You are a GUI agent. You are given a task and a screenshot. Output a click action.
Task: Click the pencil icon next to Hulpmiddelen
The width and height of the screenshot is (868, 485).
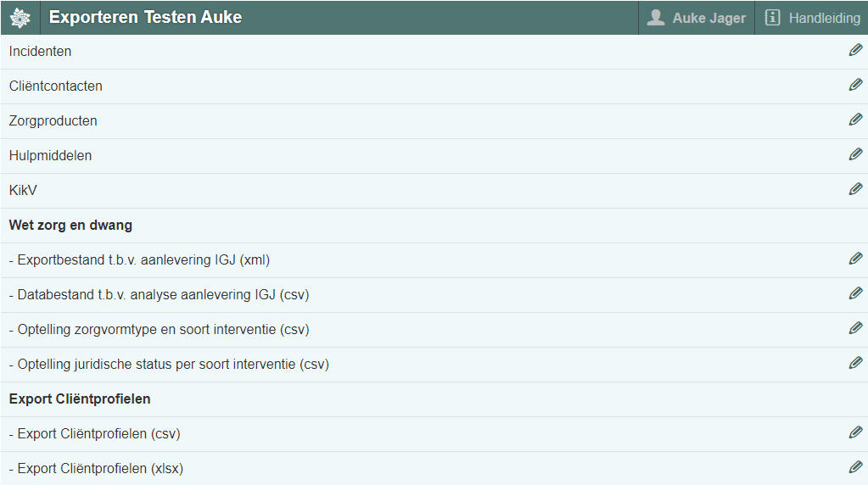click(x=855, y=155)
